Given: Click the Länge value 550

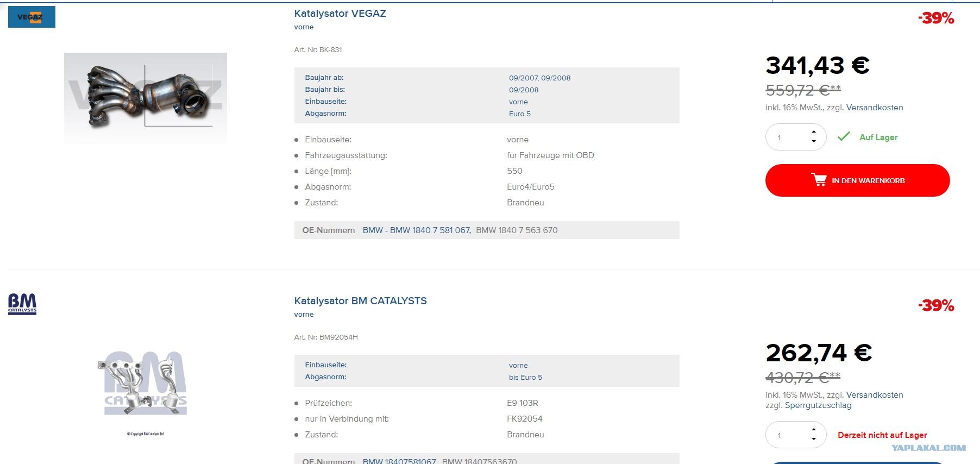Looking at the screenshot, I should [x=514, y=171].
